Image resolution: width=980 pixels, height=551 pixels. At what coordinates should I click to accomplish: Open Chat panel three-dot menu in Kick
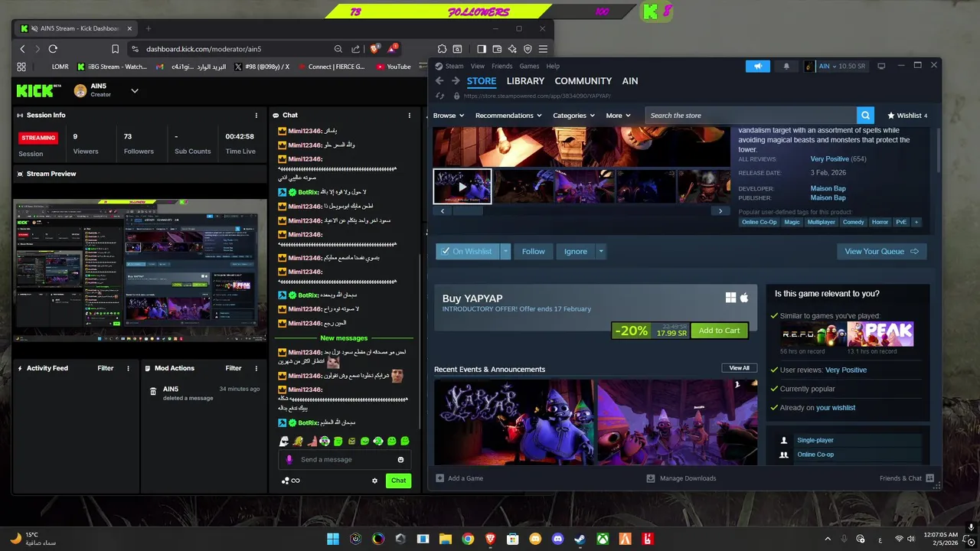pyautogui.click(x=410, y=116)
